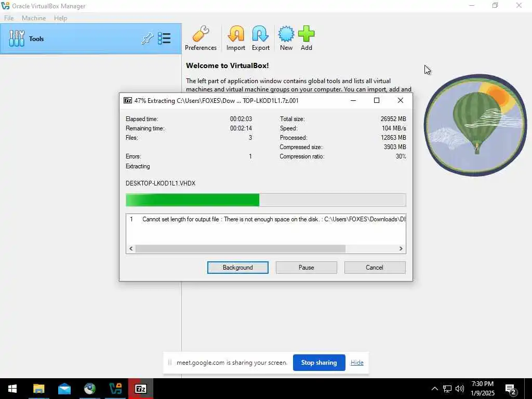Switch to VirtualBox in taskbar

click(115, 389)
